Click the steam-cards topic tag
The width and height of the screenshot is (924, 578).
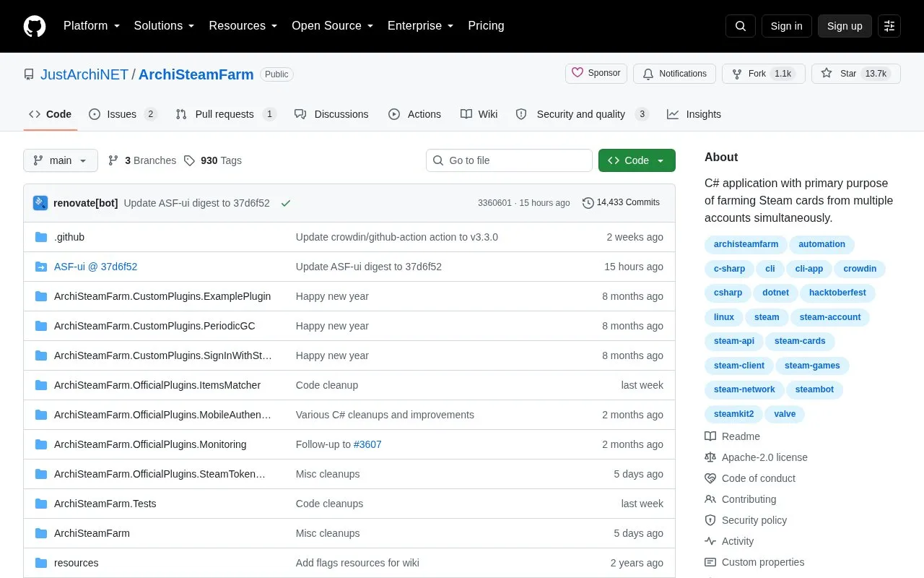click(800, 341)
